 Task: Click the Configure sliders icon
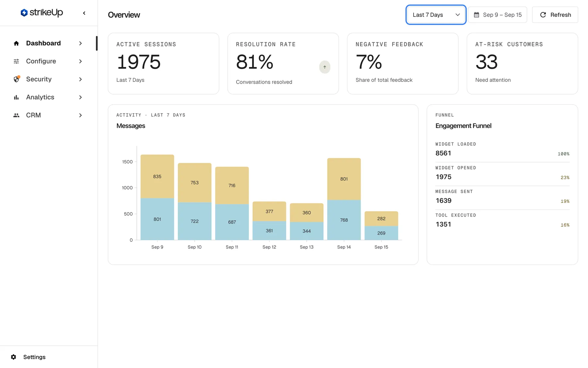[x=16, y=61]
